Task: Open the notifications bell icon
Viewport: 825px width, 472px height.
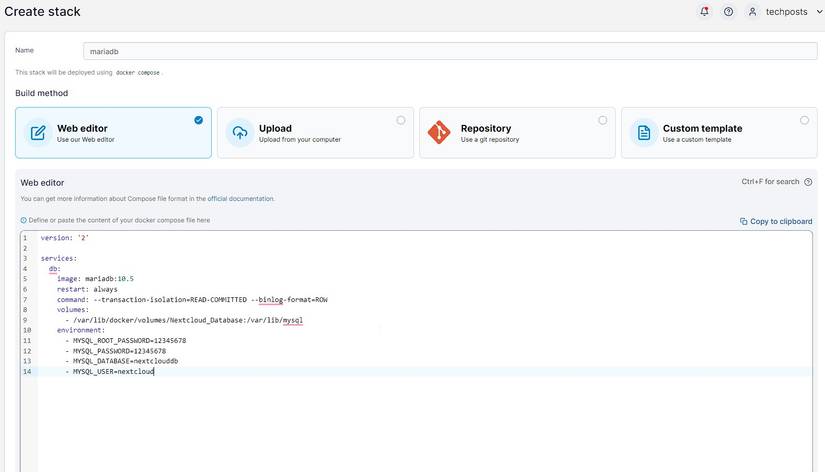Action: tap(704, 11)
